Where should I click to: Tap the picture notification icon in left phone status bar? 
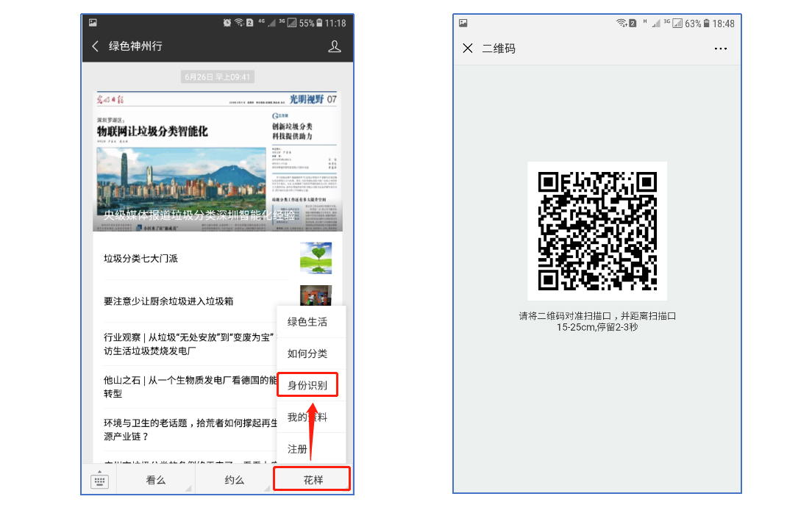pos(93,22)
